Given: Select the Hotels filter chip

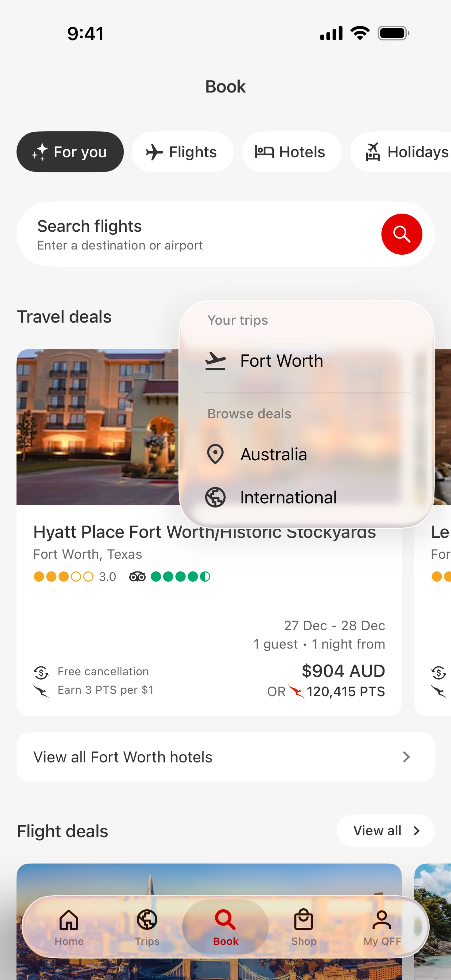Looking at the screenshot, I should pyautogui.click(x=291, y=152).
